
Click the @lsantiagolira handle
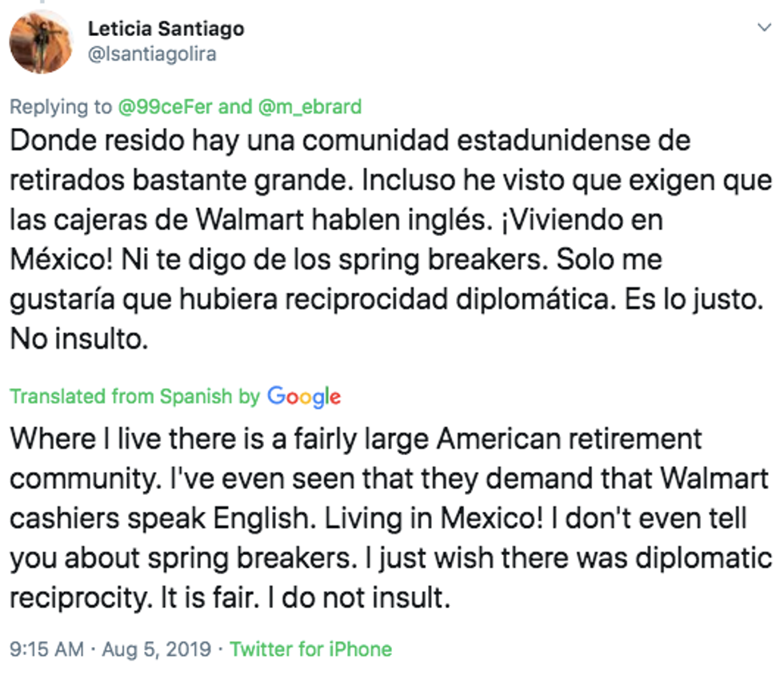coord(152,54)
